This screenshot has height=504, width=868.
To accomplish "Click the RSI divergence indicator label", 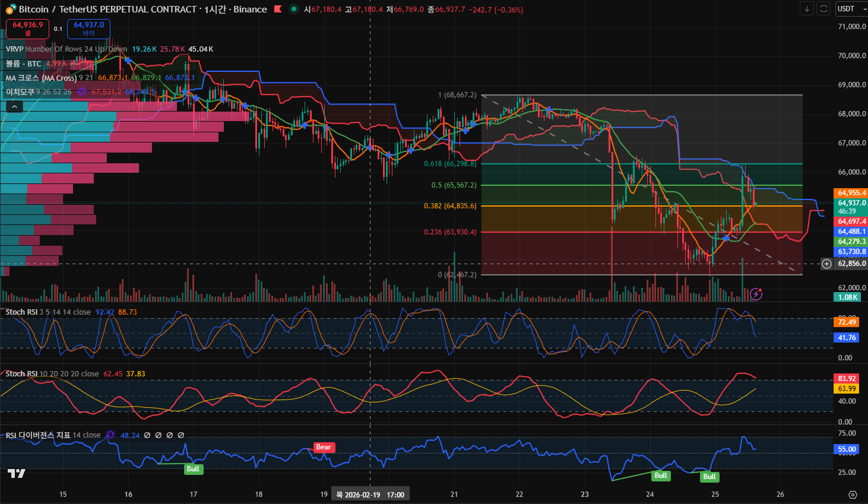I will [x=38, y=435].
